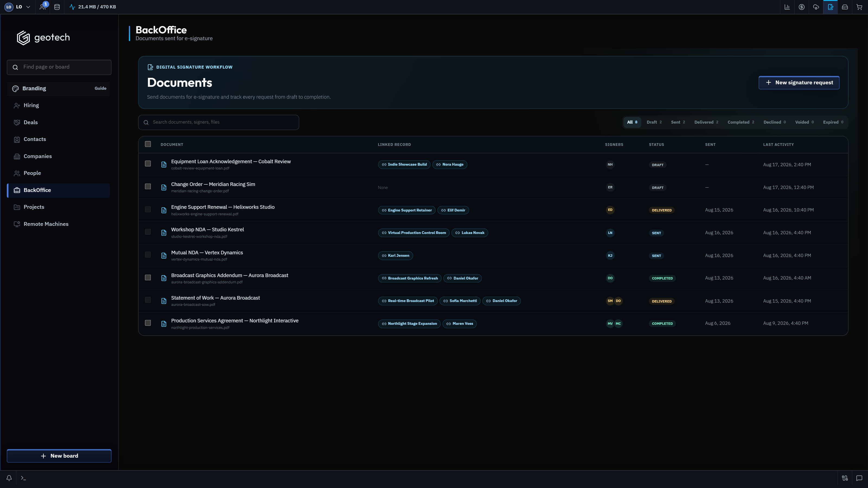Check the Production Services Agreement checkbox

(148, 323)
